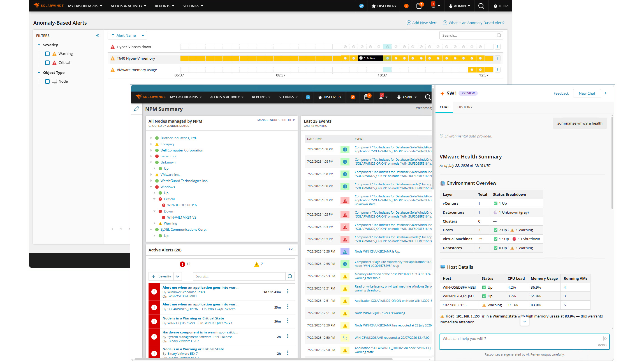Click the Active Alerts search input
The width and height of the screenshot is (644, 362).
(x=239, y=276)
